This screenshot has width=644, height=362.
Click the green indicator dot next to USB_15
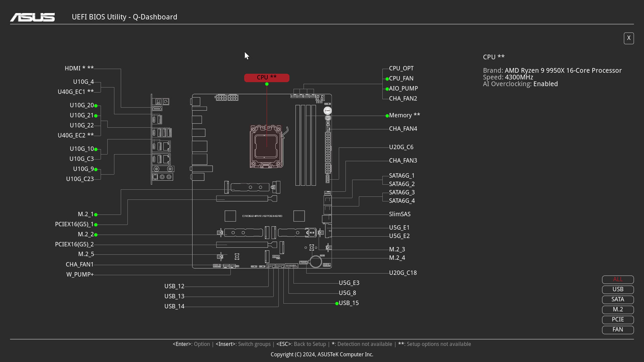pos(336,303)
